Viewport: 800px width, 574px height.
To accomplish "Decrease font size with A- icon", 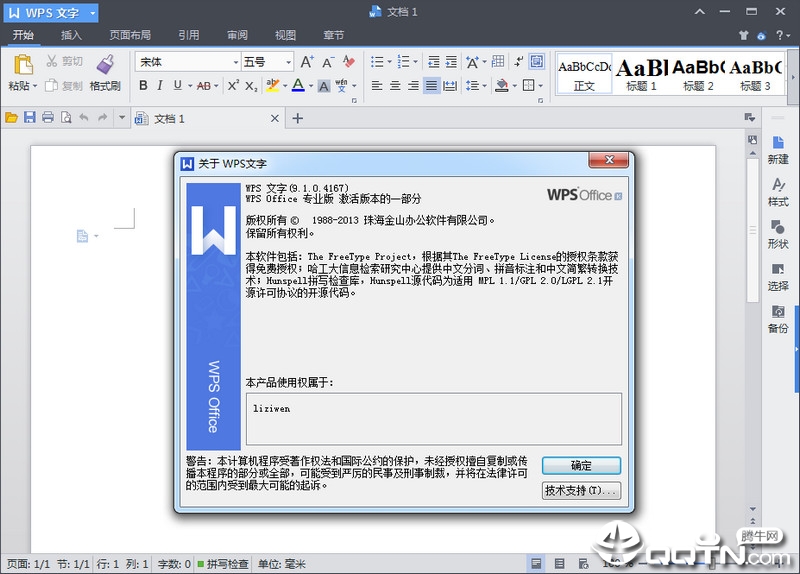I will pyautogui.click(x=328, y=62).
